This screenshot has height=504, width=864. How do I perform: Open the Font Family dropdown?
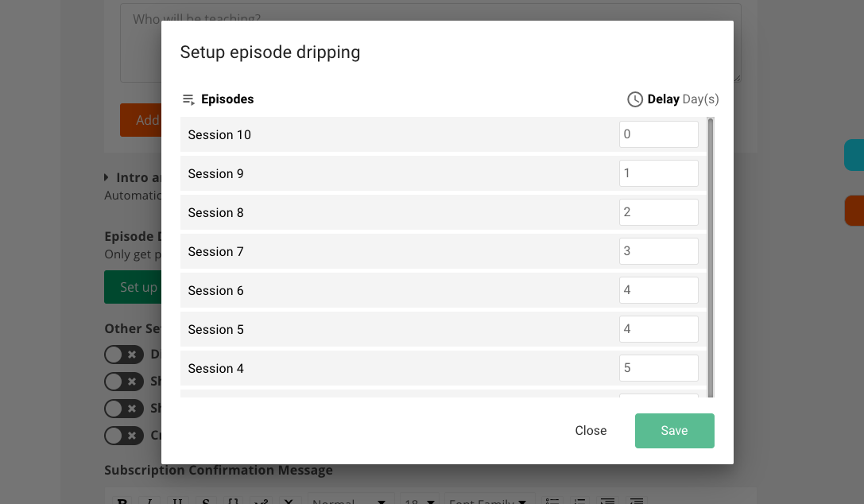coord(490,499)
